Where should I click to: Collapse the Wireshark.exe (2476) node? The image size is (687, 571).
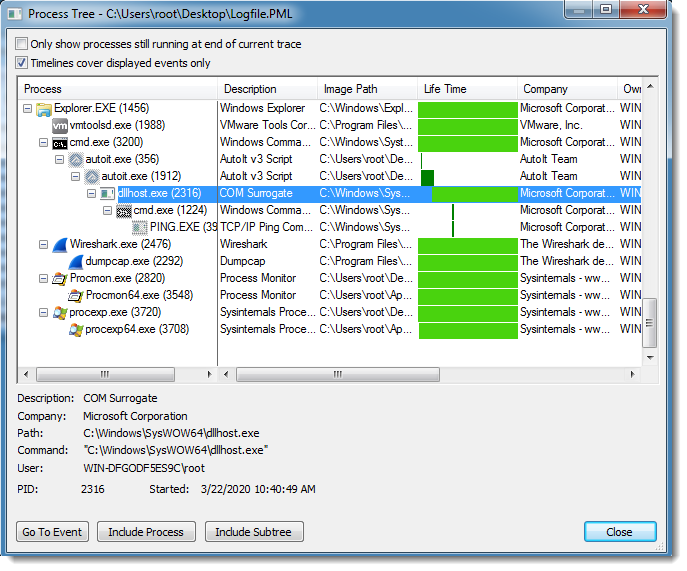click(43, 245)
